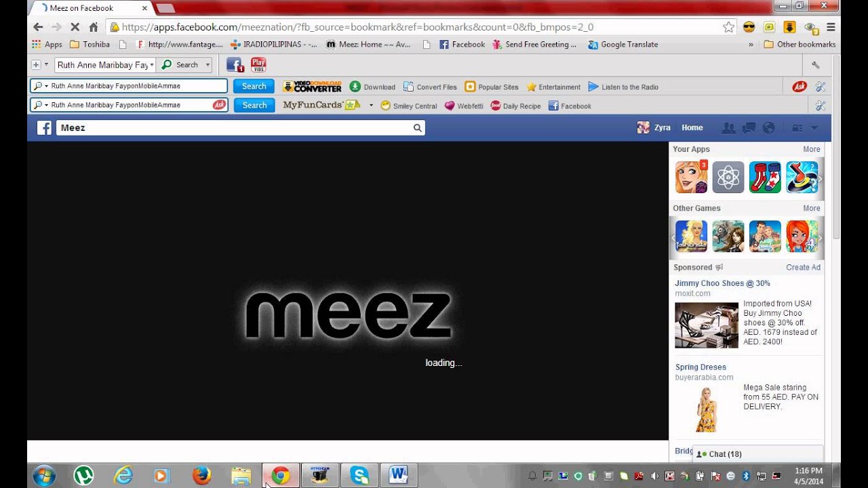Open Listen to the Radio link
The height and width of the screenshot is (488, 868).
click(623, 87)
